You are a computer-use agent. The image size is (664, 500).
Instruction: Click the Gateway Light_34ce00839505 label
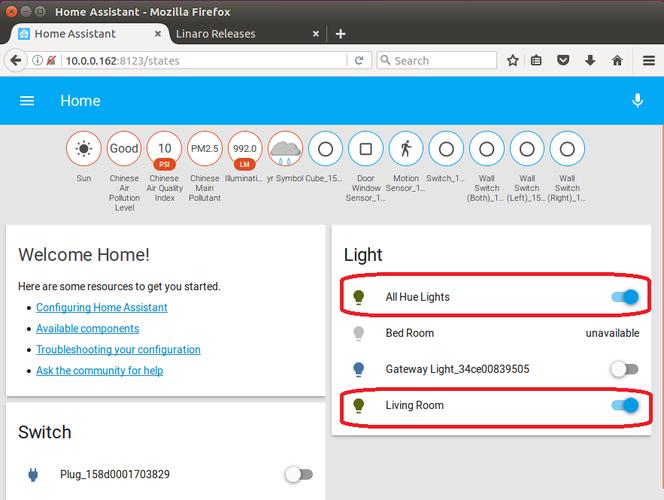457,369
